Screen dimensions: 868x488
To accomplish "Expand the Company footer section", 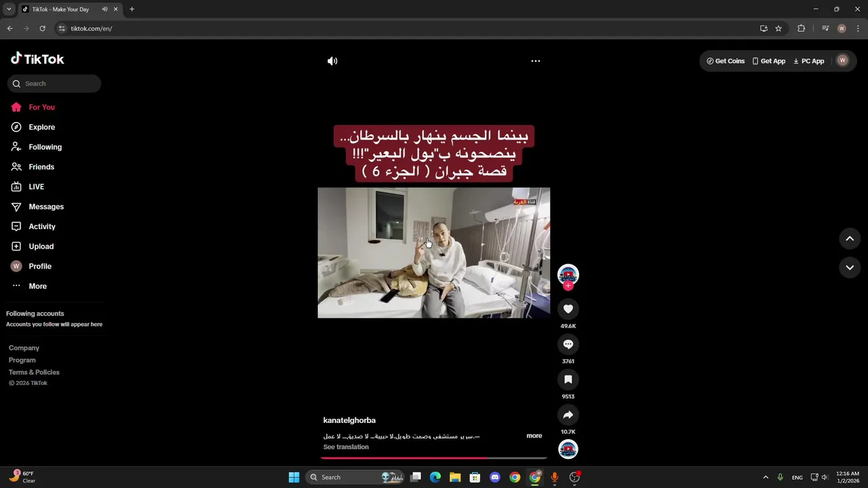I will click(24, 348).
